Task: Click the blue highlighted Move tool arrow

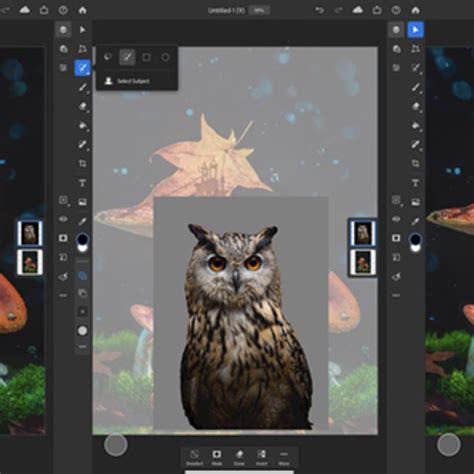Action: coord(415,30)
